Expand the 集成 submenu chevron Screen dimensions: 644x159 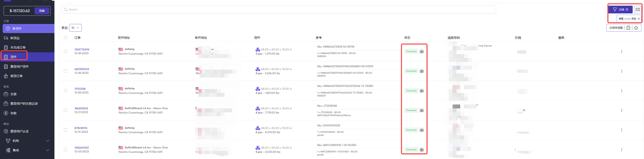(47, 150)
